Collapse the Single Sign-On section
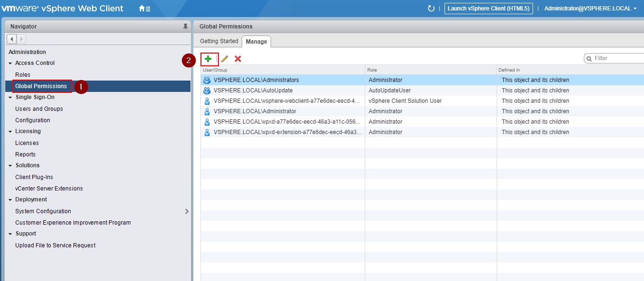 pos(10,97)
